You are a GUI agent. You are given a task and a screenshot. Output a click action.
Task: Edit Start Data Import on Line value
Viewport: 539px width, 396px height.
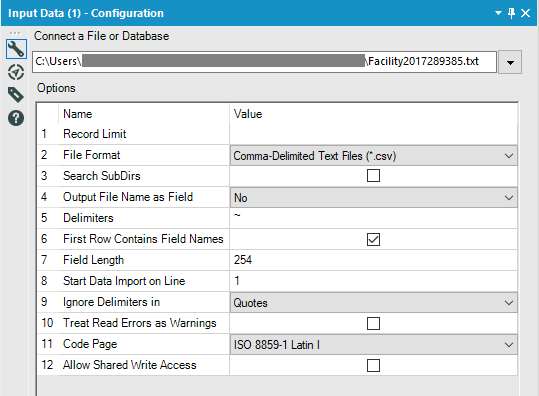coord(373,281)
